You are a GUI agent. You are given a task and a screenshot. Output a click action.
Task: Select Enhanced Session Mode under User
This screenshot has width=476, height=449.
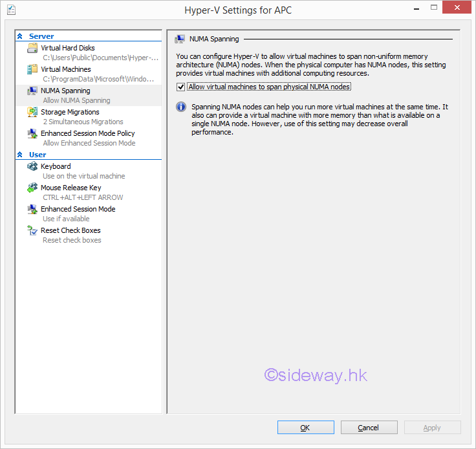tap(78, 209)
